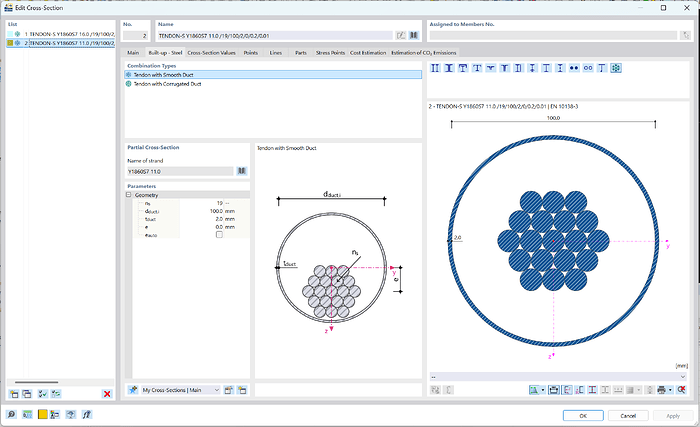This screenshot has height=427, width=700.
Task: Select the tendon cross-section type icon in the toolbar
Action: click(616, 68)
